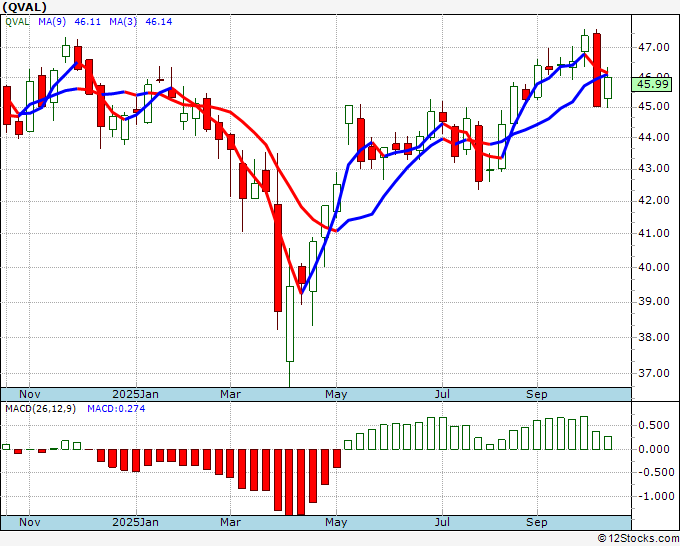Click the MACD:0.274 value readout
Screen dimensions: 680x546
coord(116,409)
